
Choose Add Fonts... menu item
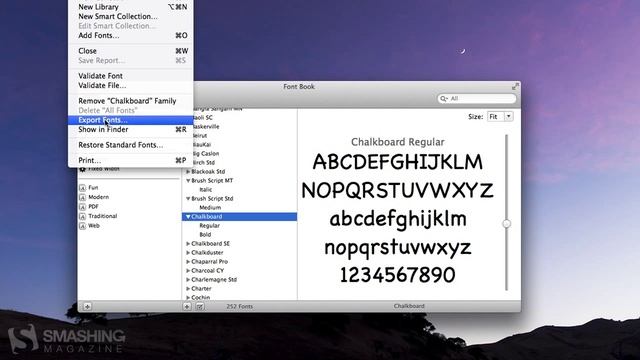131,36
